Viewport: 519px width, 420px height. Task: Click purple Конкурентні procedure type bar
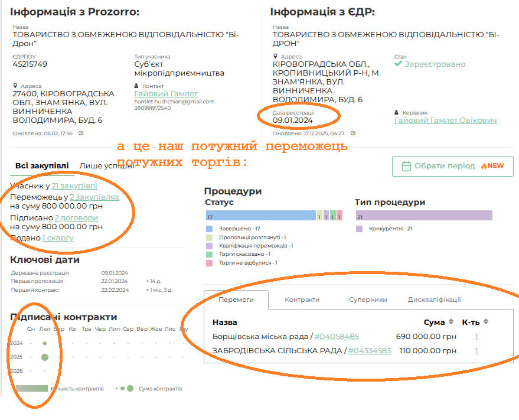(x=423, y=217)
